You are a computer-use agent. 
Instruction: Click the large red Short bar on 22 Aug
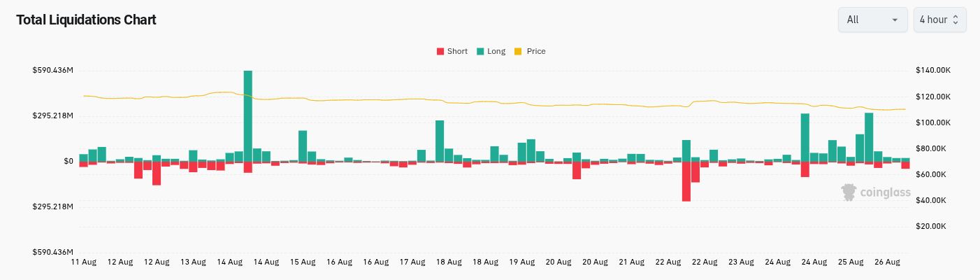(686, 182)
